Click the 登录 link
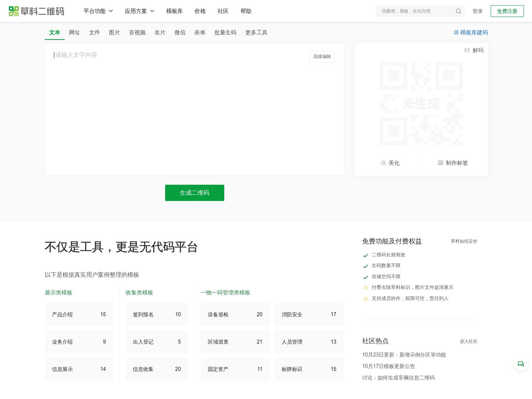 (478, 11)
